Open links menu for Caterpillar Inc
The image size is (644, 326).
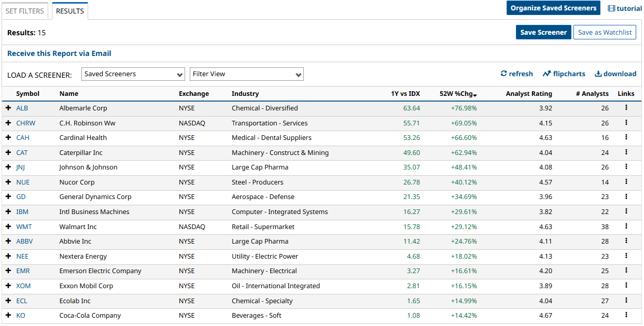(626, 152)
